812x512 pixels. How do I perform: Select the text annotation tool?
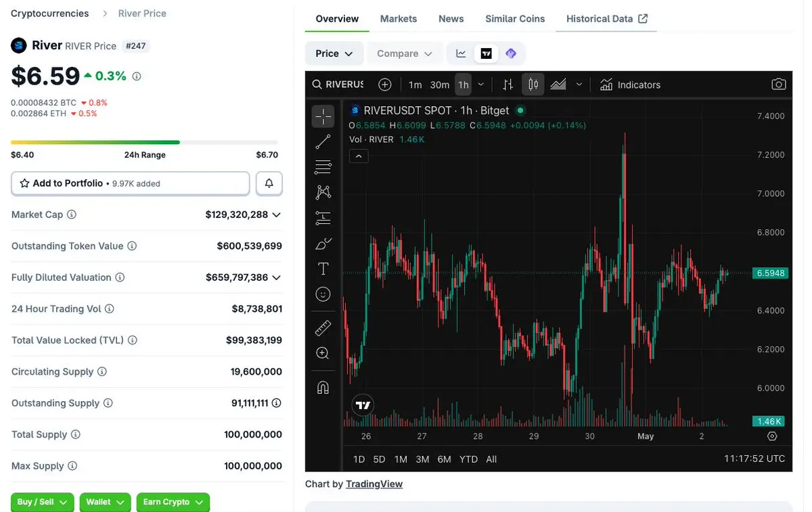pyautogui.click(x=323, y=269)
